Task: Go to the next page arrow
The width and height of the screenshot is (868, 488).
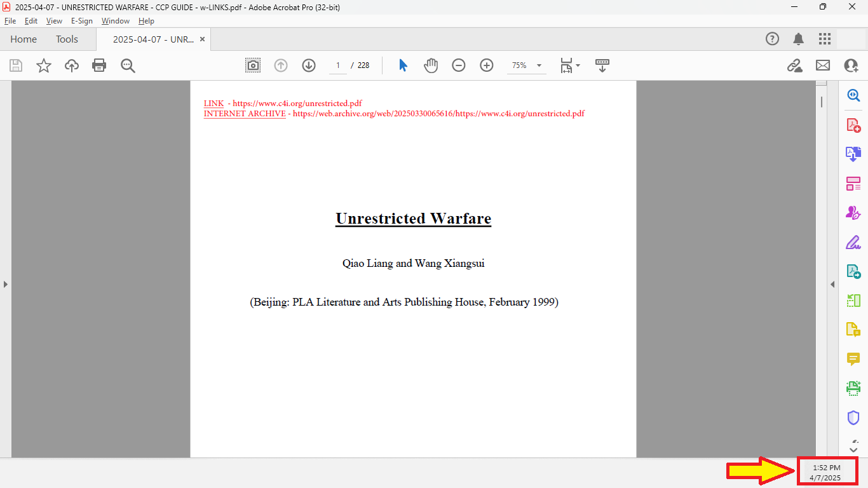Action: (309, 65)
